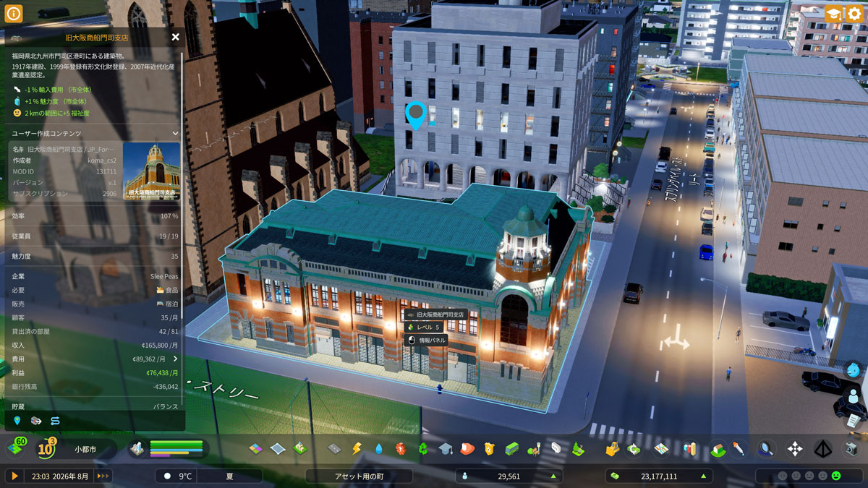Toggle the top-left info views button
Image resolution: width=868 pixels, height=488 pixels.
[x=14, y=13]
